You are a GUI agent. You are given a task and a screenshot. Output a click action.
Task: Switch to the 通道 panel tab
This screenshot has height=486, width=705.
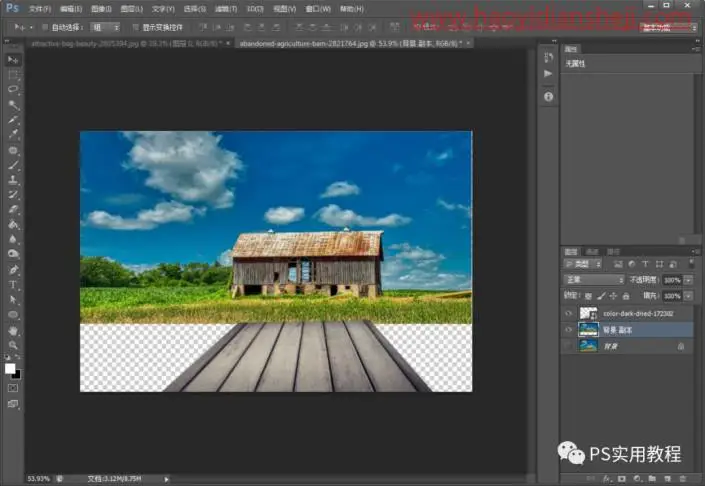[593, 252]
